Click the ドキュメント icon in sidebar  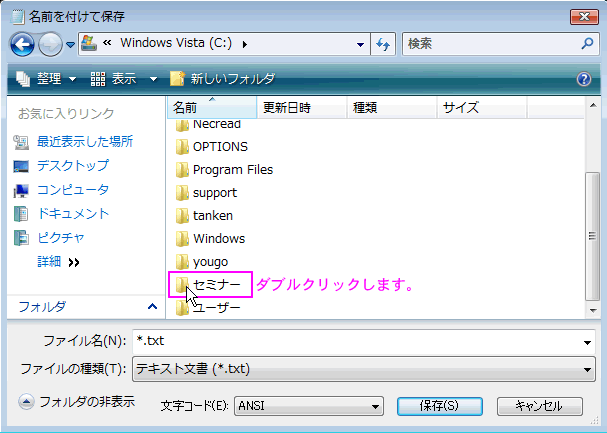21,214
